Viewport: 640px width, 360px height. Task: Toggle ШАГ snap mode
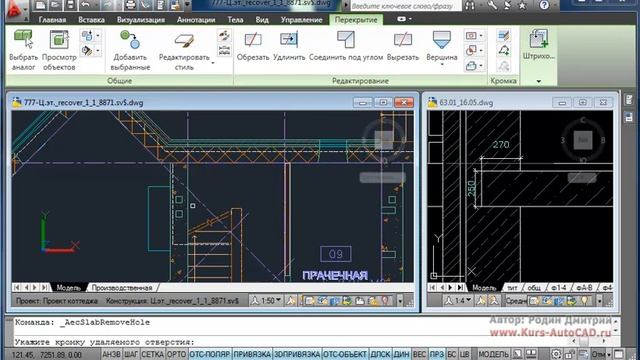click(131, 354)
